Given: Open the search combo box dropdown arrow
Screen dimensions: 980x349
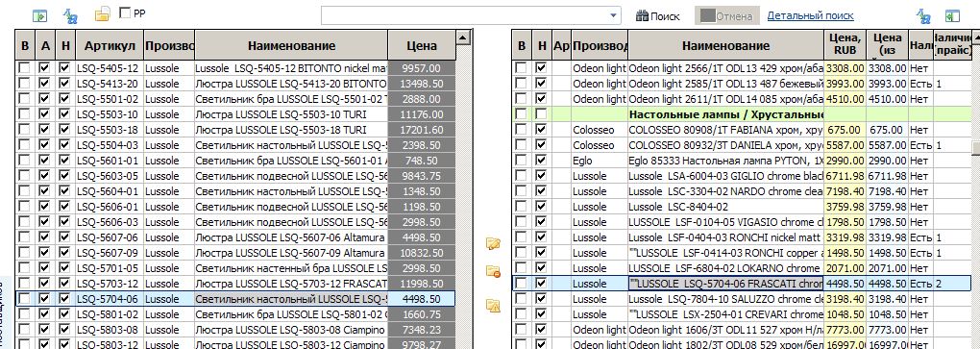Looking at the screenshot, I should pos(614,15).
